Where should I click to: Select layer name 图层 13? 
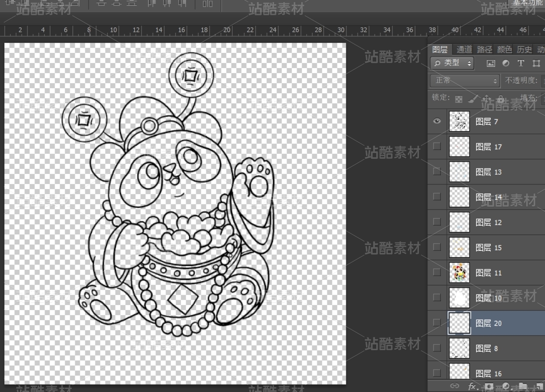489,172
